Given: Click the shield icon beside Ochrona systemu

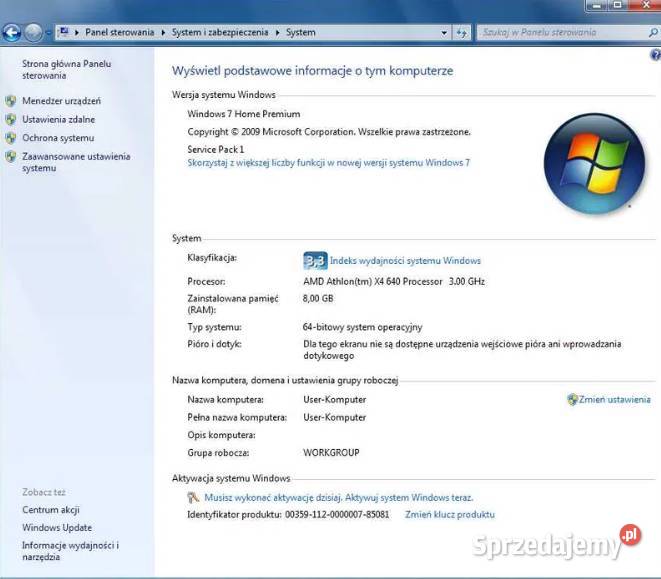Looking at the screenshot, I should (x=11, y=138).
